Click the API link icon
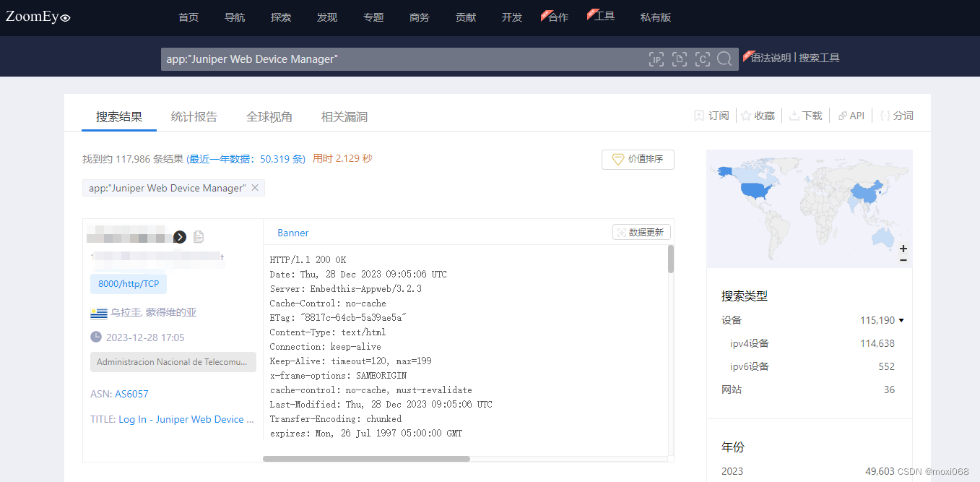 [x=842, y=116]
